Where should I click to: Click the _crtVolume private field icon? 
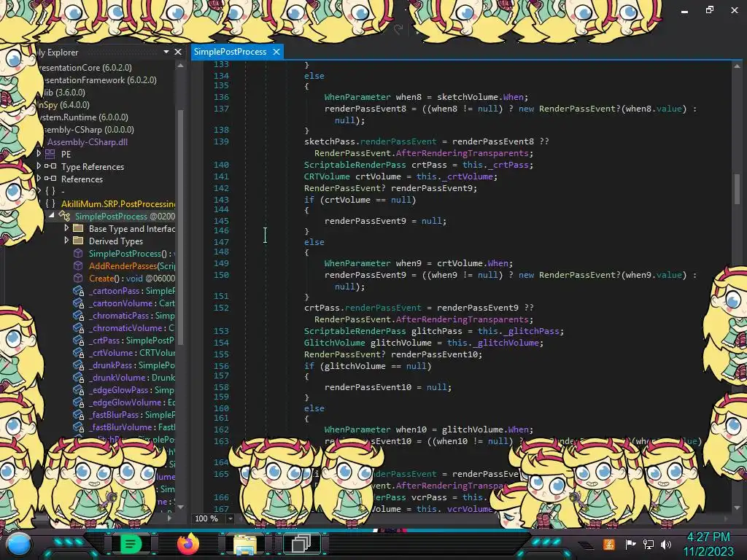[x=78, y=352]
